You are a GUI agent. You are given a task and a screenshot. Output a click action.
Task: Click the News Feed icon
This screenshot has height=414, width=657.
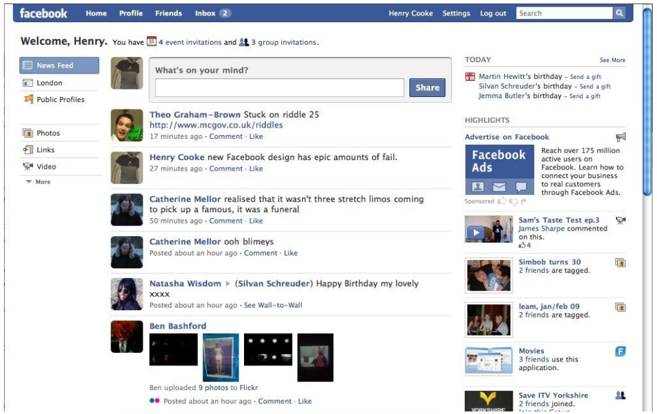point(28,65)
